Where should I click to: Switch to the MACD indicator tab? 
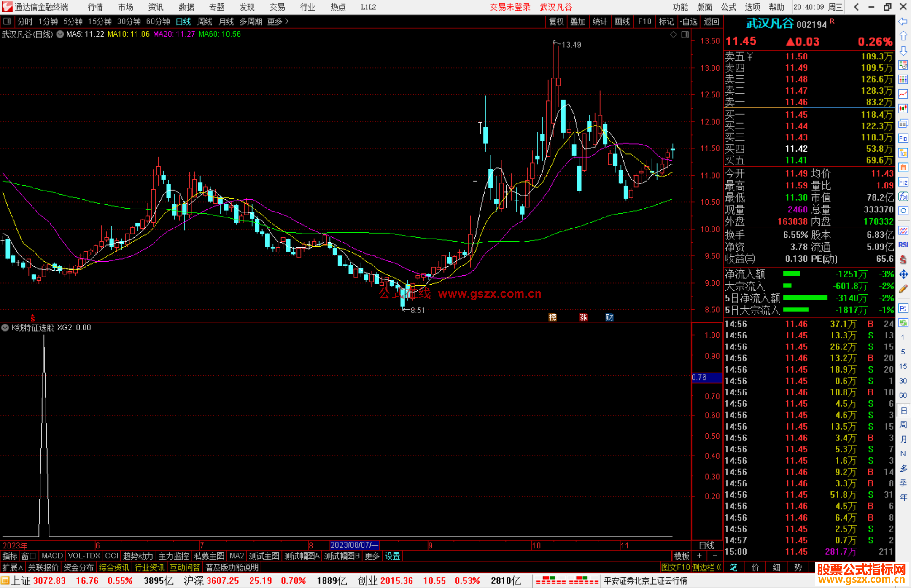pos(52,556)
